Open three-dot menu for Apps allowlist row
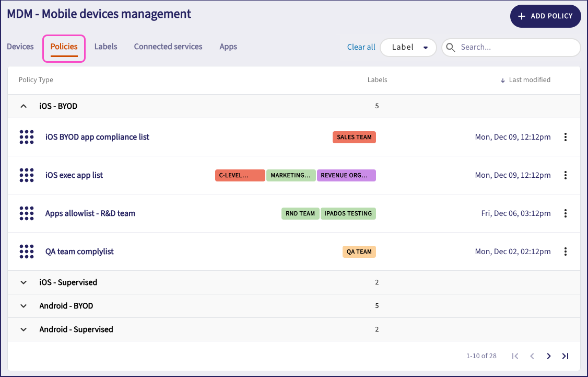Viewport: 588px width, 377px height. pos(565,213)
